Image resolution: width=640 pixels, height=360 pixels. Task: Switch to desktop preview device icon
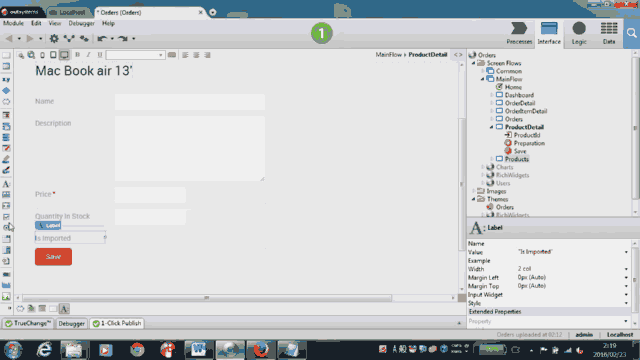(64, 55)
